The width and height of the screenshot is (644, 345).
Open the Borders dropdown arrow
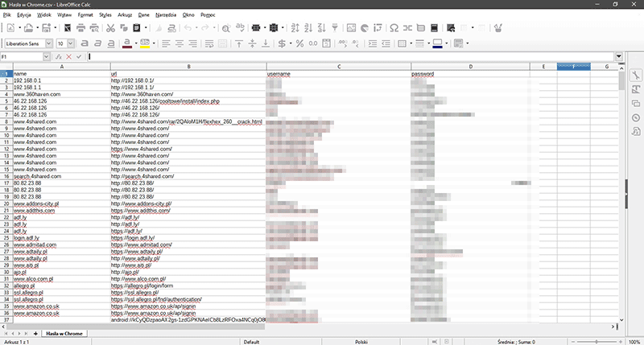click(411, 43)
